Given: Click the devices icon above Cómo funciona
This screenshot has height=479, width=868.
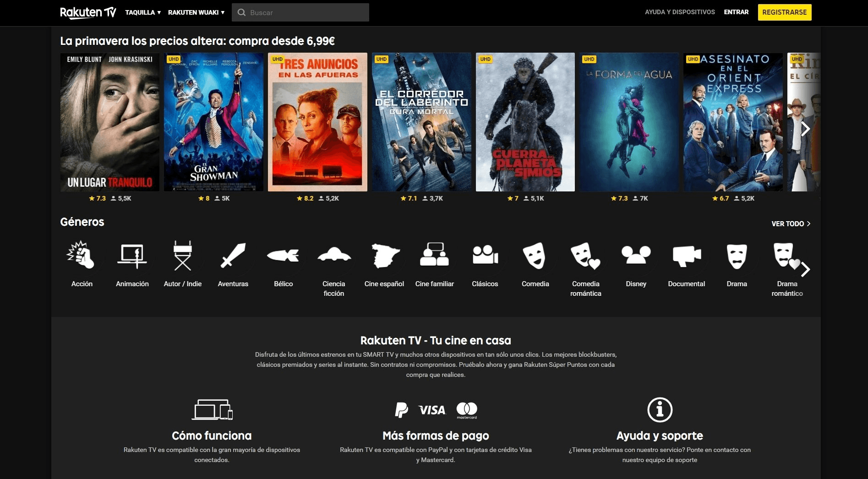Looking at the screenshot, I should [212, 409].
